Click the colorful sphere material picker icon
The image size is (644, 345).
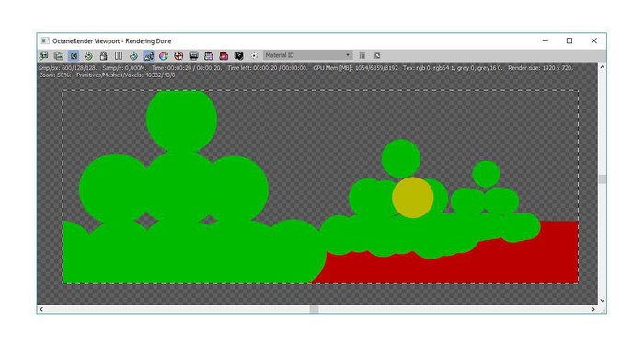click(164, 55)
